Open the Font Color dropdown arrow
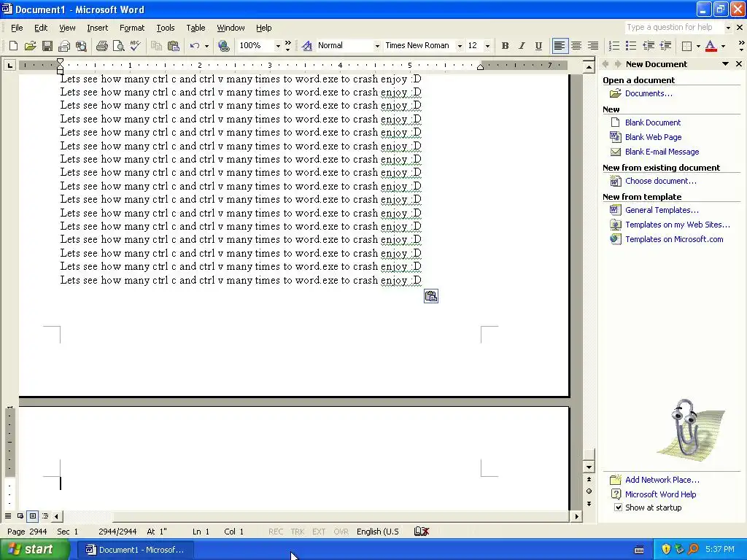747x560 pixels. [723, 46]
